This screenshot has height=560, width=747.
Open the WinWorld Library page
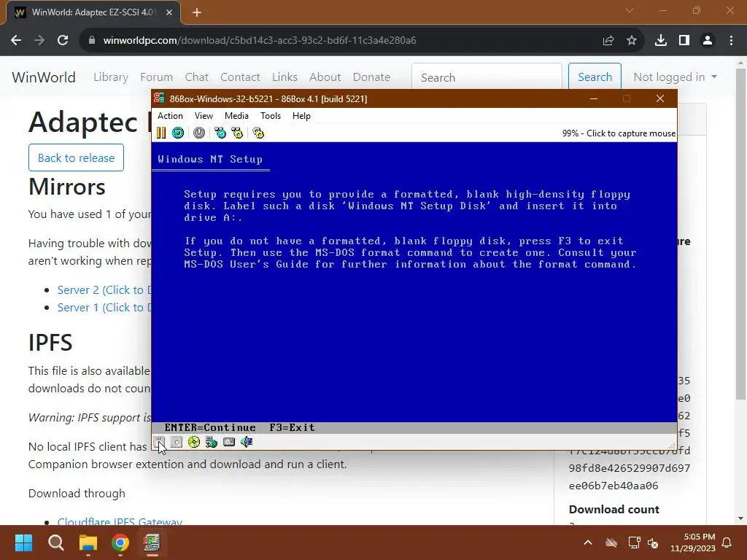point(111,77)
